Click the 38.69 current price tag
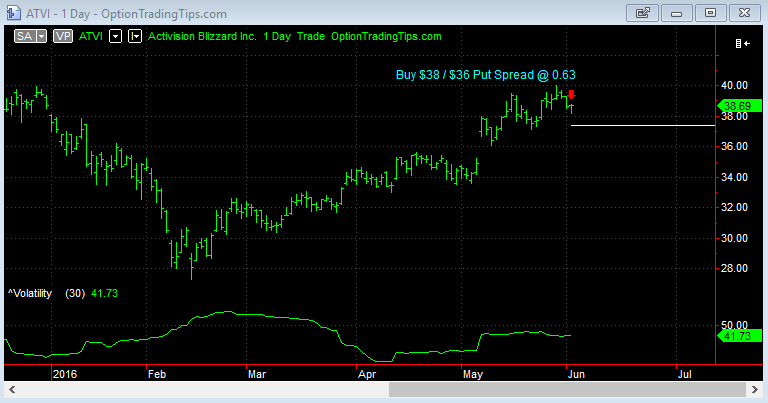The height and width of the screenshot is (403, 768). 740,106
